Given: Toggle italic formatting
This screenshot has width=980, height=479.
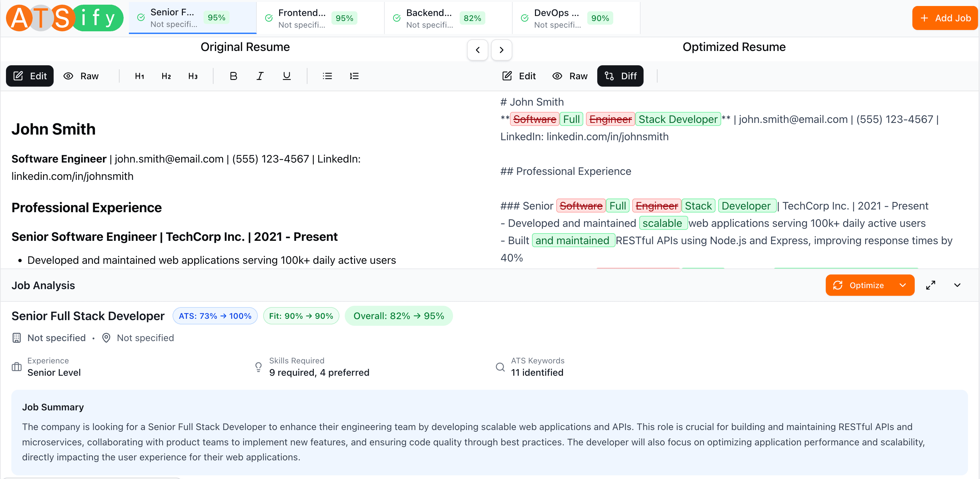Looking at the screenshot, I should [260, 76].
